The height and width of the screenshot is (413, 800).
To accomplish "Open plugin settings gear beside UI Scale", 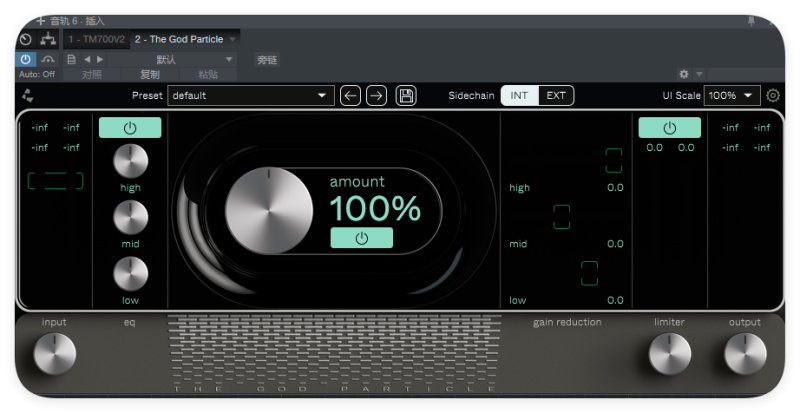I will pos(773,96).
